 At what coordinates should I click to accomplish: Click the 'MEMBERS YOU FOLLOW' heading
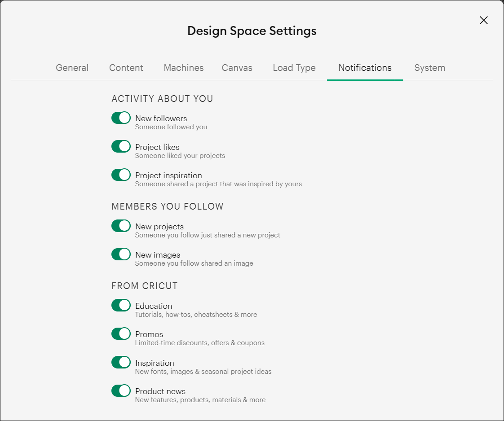coord(168,206)
